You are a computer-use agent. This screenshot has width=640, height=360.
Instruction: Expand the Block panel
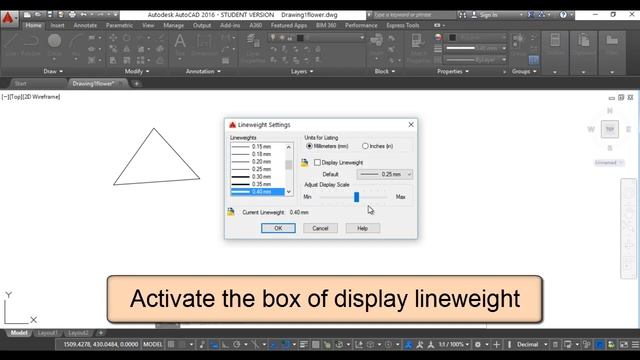coord(385,71)
